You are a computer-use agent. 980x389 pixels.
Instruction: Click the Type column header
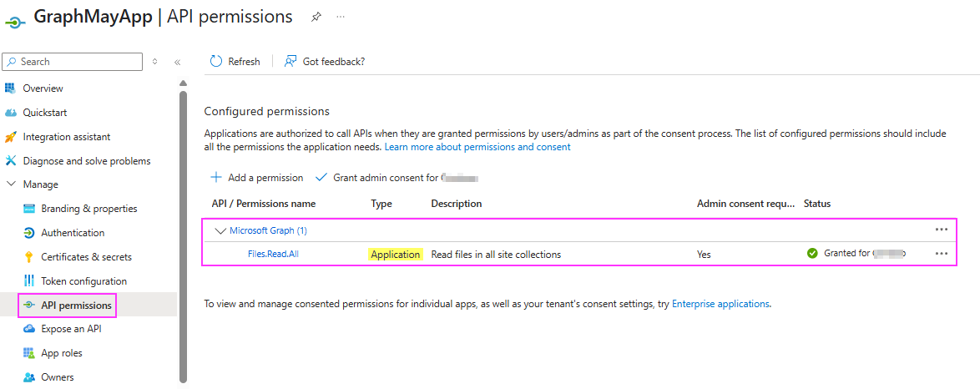click(381, 204)
